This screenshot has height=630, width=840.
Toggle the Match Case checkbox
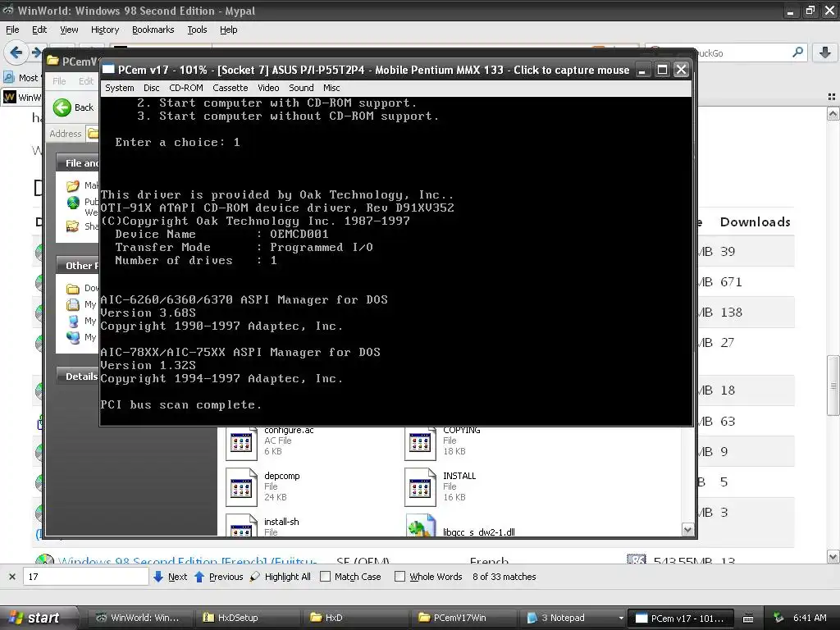click(x=325, y=577)
